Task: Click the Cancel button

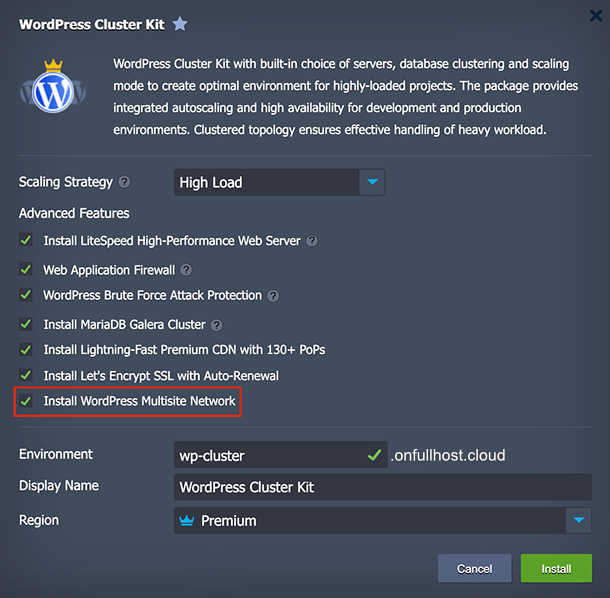Action: (x=474, y=568)
